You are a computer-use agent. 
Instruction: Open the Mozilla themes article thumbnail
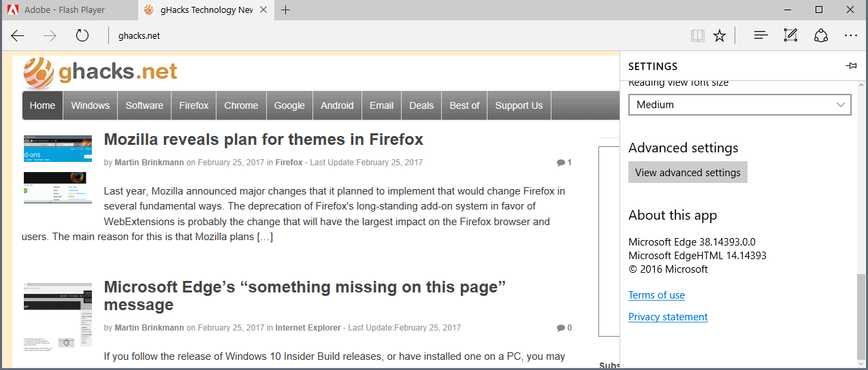[x=58, y=169]
